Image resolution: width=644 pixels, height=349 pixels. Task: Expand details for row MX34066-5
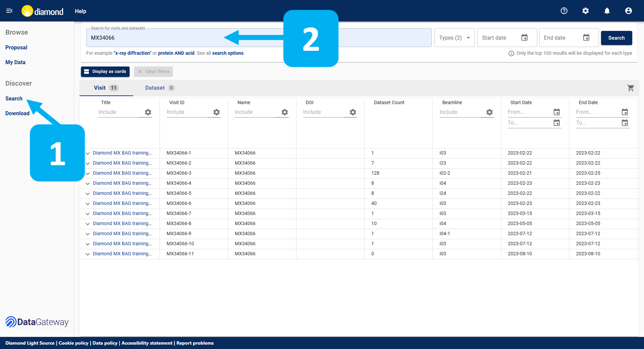tap(88, 194)
